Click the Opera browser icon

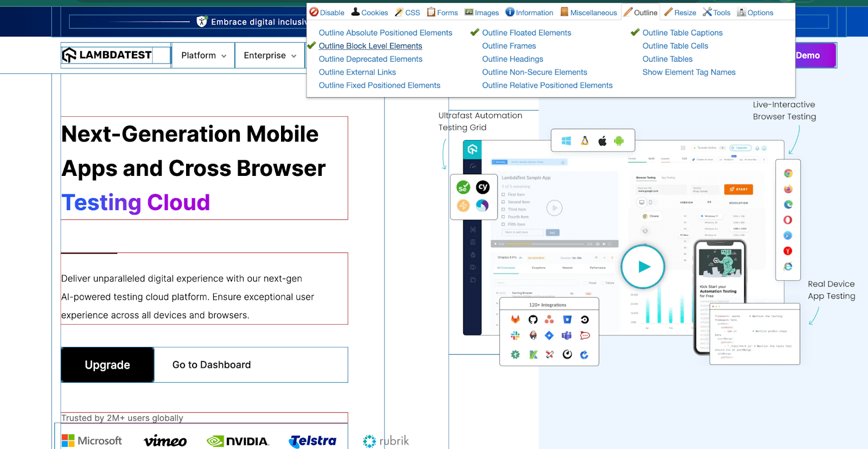tap(788, 220)
